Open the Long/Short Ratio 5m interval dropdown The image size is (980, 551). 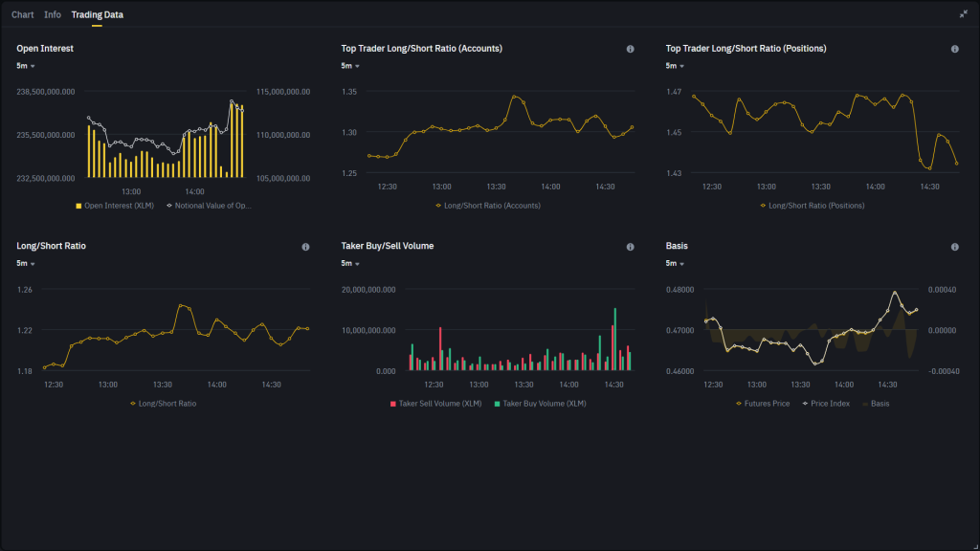[x=21, y=262]
